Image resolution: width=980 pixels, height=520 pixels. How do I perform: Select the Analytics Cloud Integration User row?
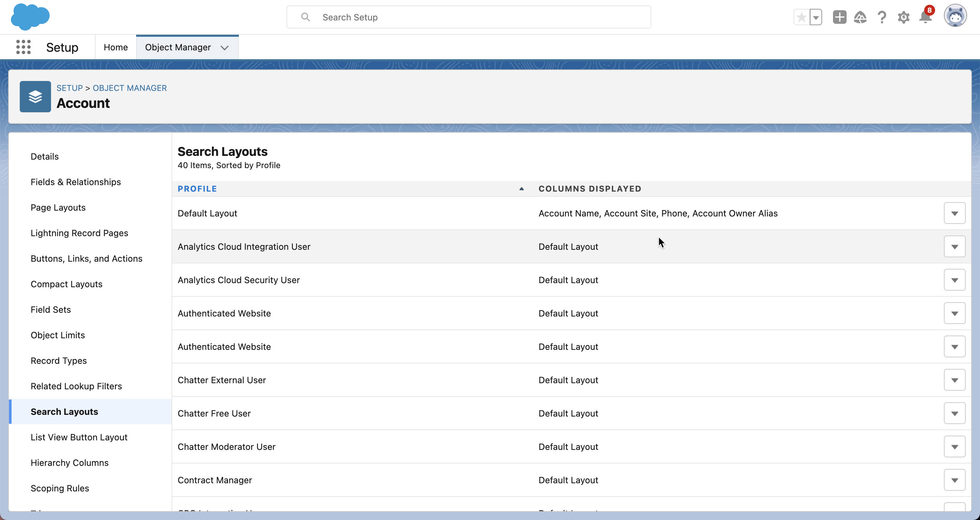244,246
